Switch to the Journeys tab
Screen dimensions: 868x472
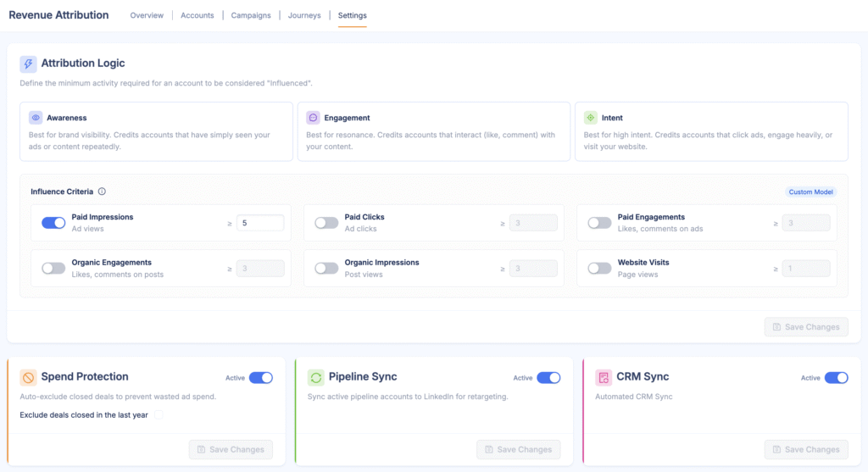(304, 15)
